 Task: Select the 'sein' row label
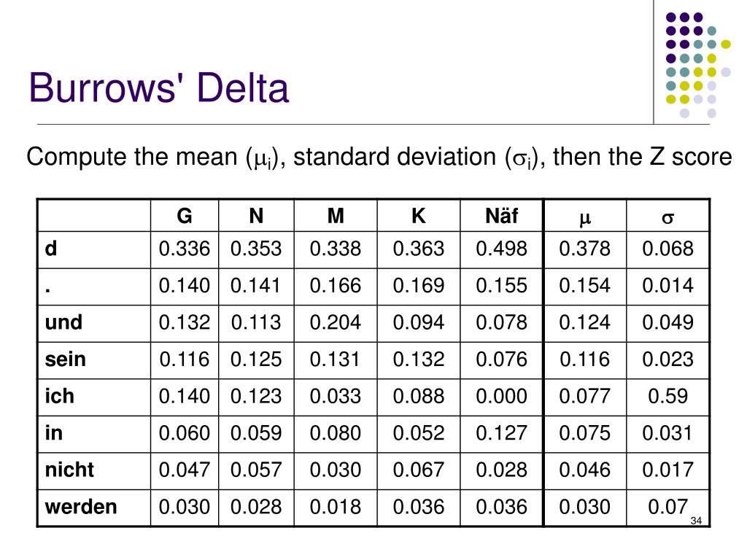(65, 359)
